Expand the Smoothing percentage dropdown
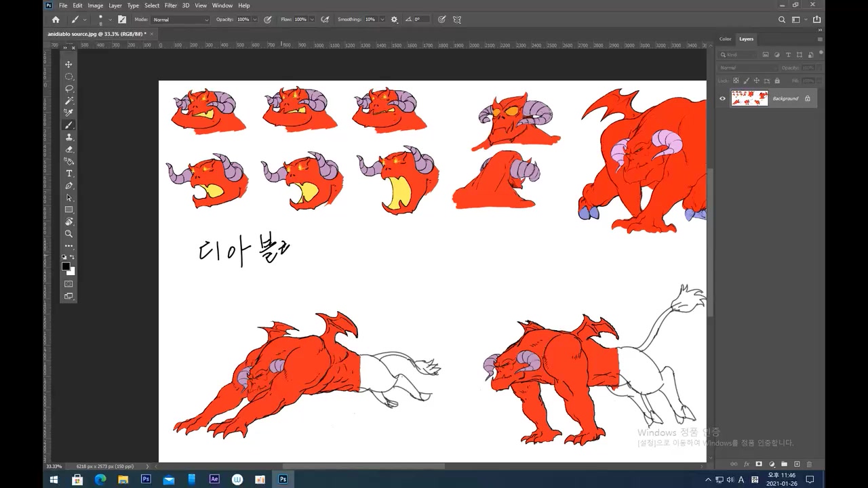This screenshot has height=488, width=868. click(x=382, y=20)
